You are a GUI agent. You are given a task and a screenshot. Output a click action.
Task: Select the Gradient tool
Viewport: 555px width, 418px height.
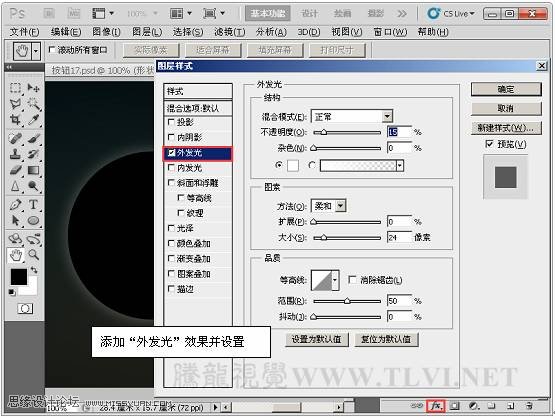[34, 170]
